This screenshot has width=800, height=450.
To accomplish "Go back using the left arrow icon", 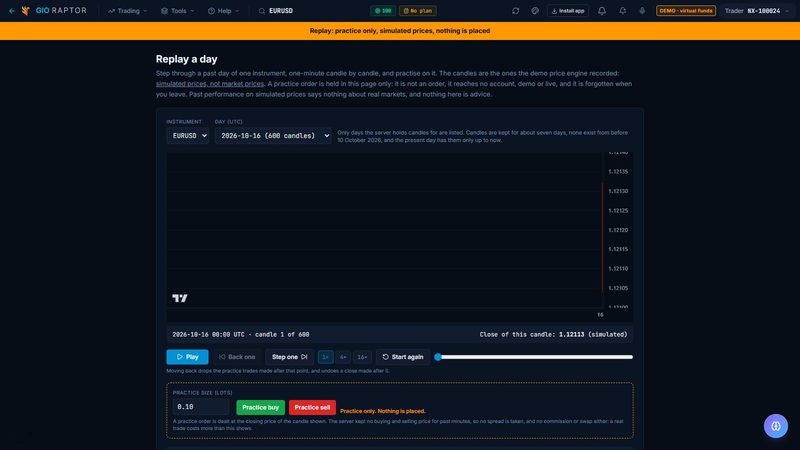I will 11,11.
